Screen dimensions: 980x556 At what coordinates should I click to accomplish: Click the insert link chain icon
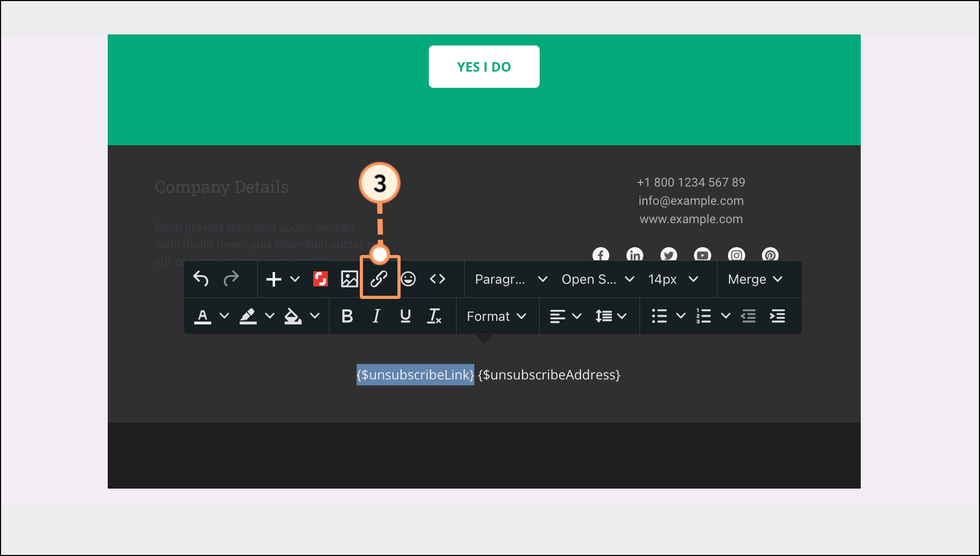[379, 279]
